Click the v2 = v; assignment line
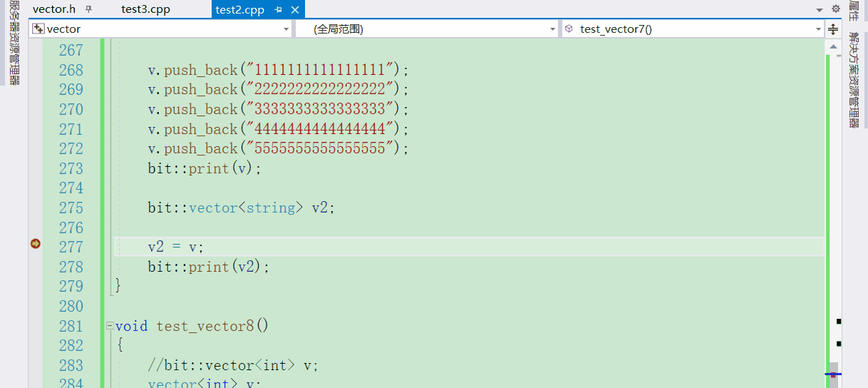The width and height of the screenshot is (868, 388). pyautogui.click(x=176, y=247)
